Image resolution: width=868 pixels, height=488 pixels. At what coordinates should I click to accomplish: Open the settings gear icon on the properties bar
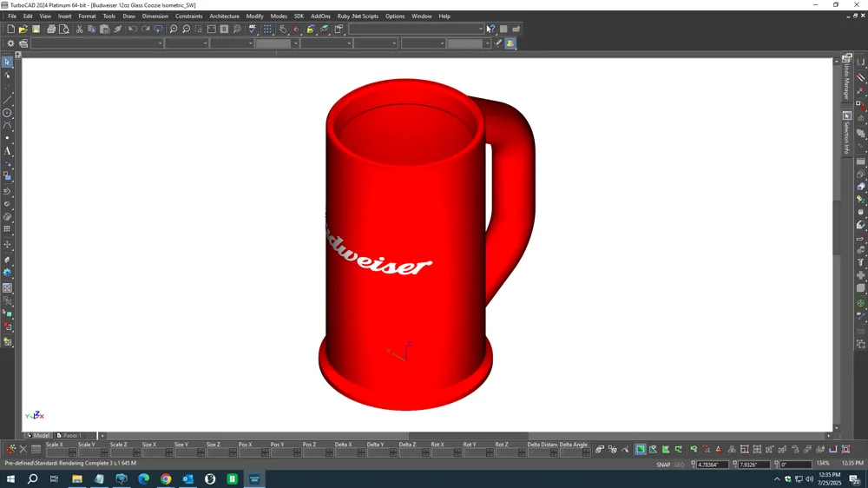click(10, 43)
